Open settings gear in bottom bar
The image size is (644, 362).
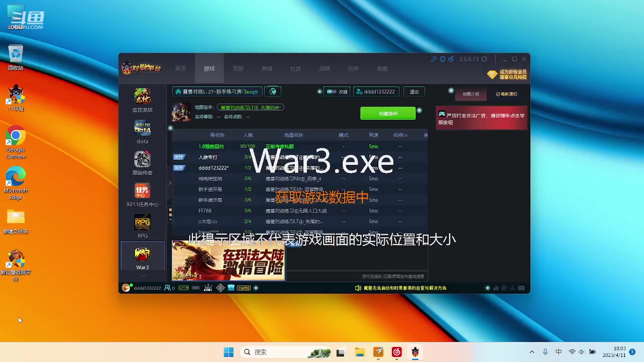[x=504, y=288]
